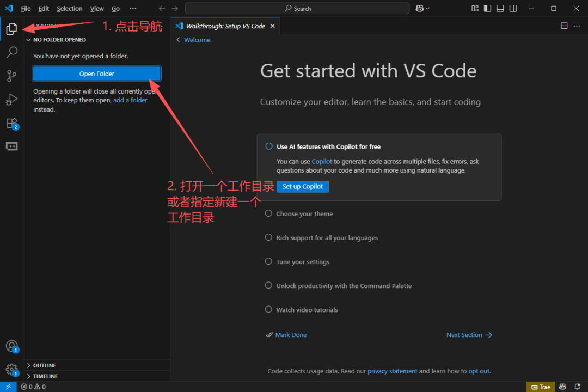Open editor More Actions menu

coord(577,26)
